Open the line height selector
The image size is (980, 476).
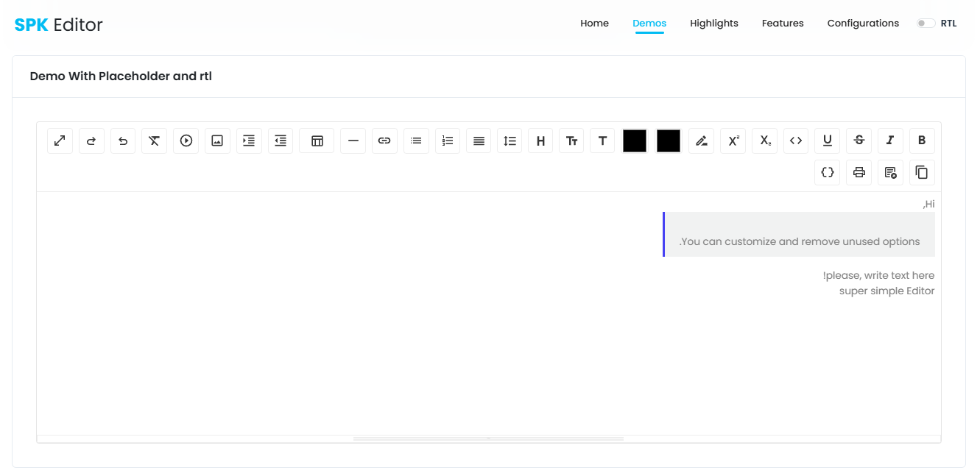tap(510, 141)
